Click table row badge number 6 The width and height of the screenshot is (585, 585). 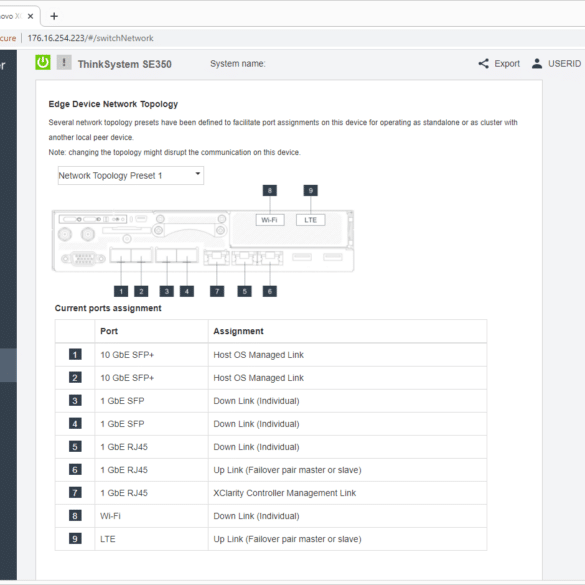coord(75,470)
